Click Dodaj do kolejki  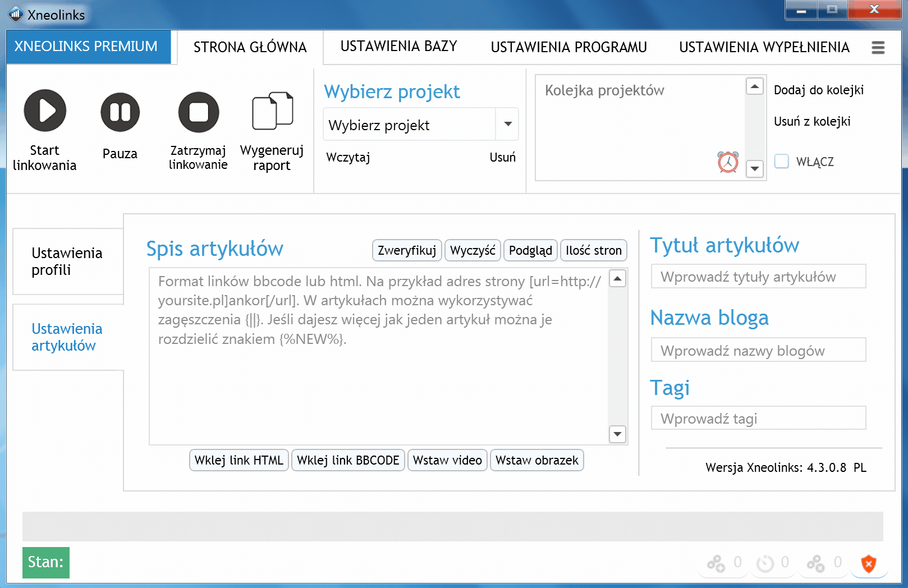click(819, 90)
